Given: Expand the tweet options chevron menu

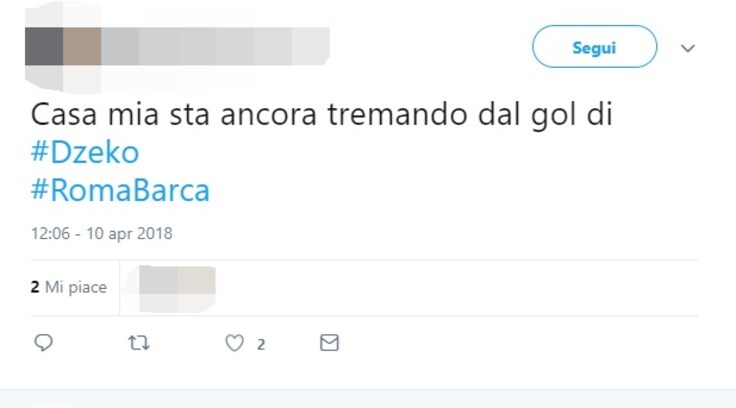Looking at the screenshot, I should click(688, 48).
